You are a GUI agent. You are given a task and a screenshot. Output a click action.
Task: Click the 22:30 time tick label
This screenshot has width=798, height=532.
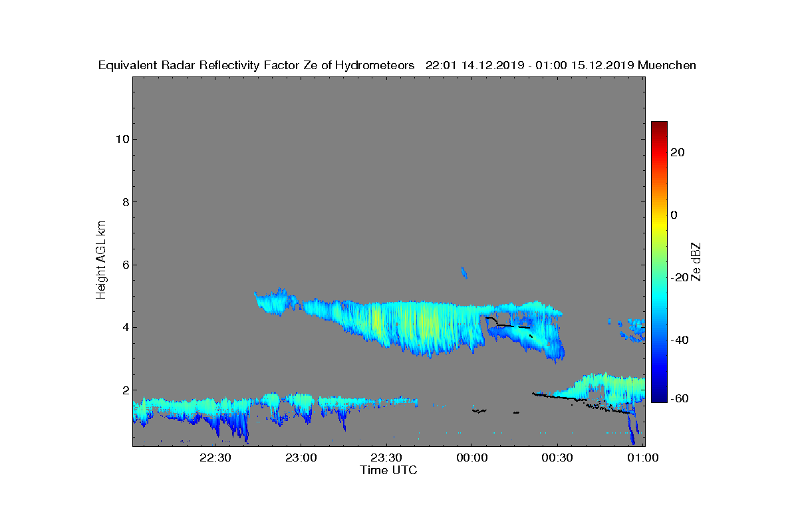click(215, 458)
